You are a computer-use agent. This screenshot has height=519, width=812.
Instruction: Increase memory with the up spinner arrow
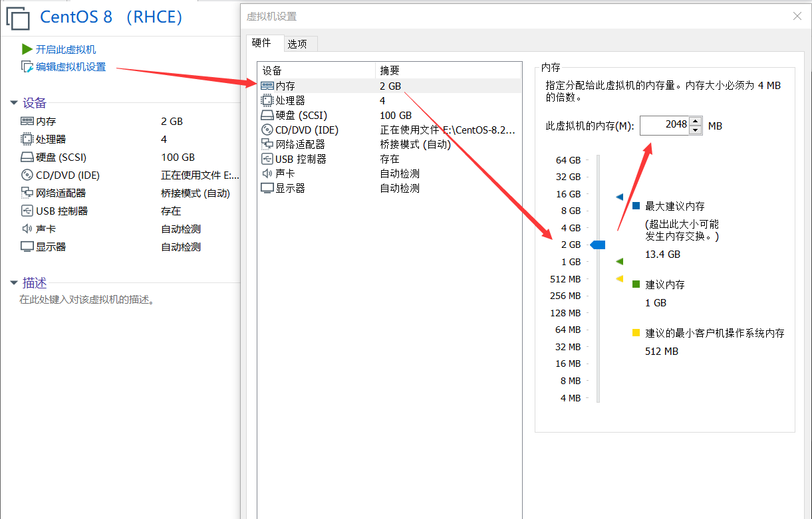[696, 121]
